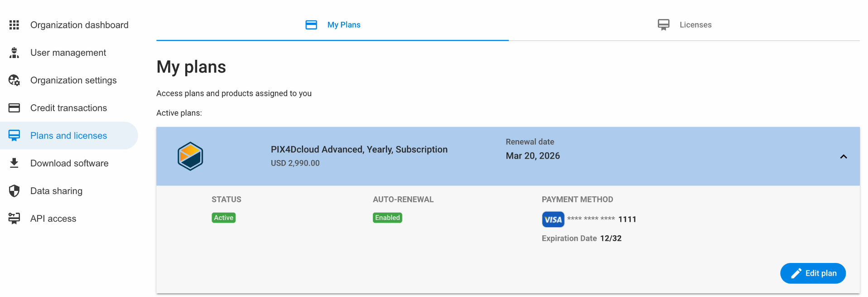Click the Licenses tab monitor icon

(664, 24)
